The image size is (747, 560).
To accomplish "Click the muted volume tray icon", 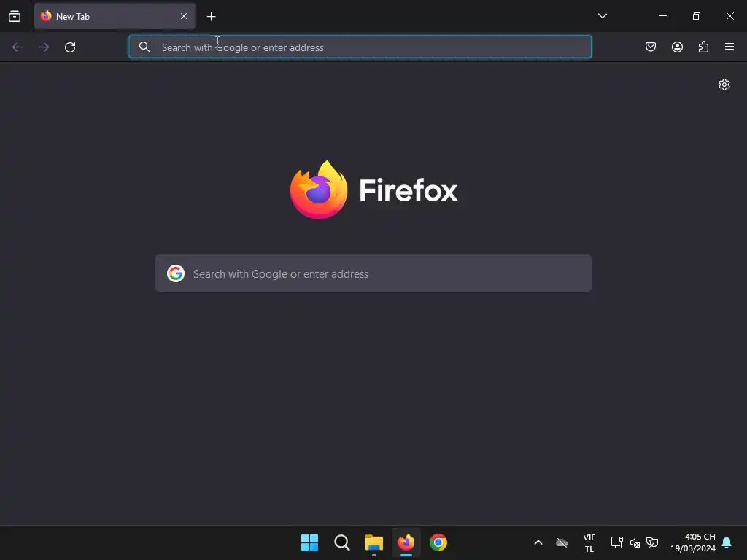I will tap(635, 542).
